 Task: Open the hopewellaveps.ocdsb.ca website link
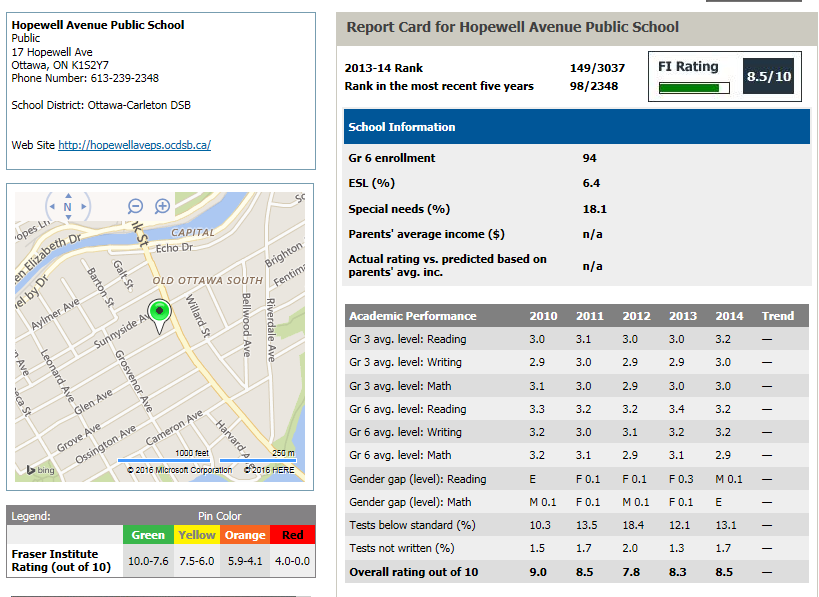point(134,145)
